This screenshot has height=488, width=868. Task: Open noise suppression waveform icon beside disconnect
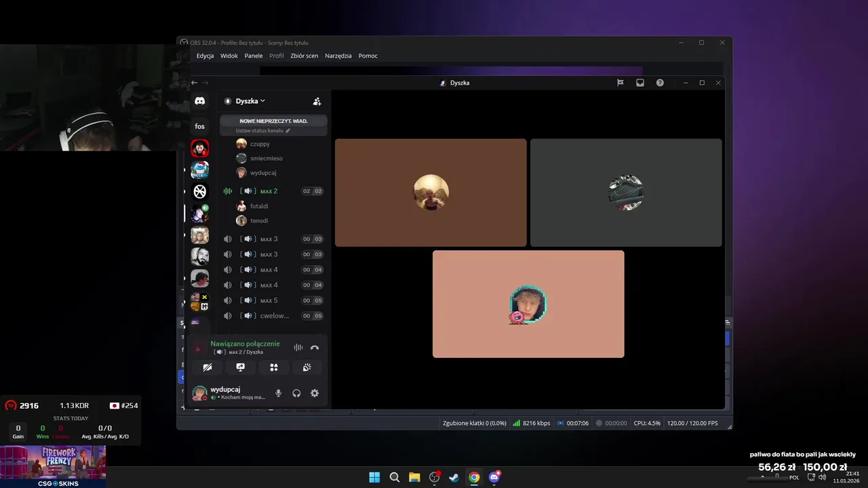coord(298,348)
